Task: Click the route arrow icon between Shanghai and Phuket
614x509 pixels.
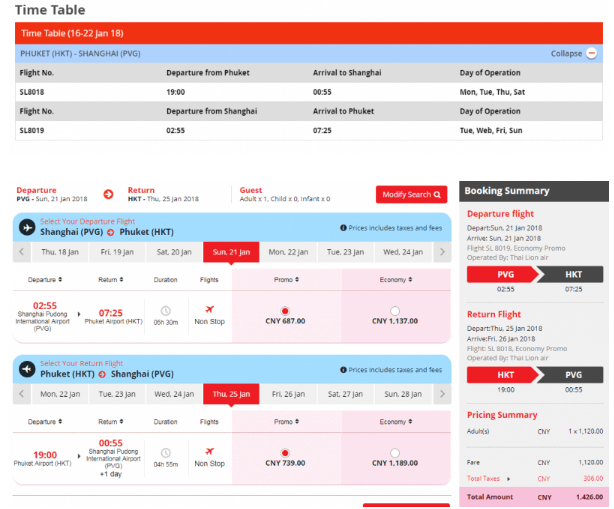Action: (x=111, y=232)
